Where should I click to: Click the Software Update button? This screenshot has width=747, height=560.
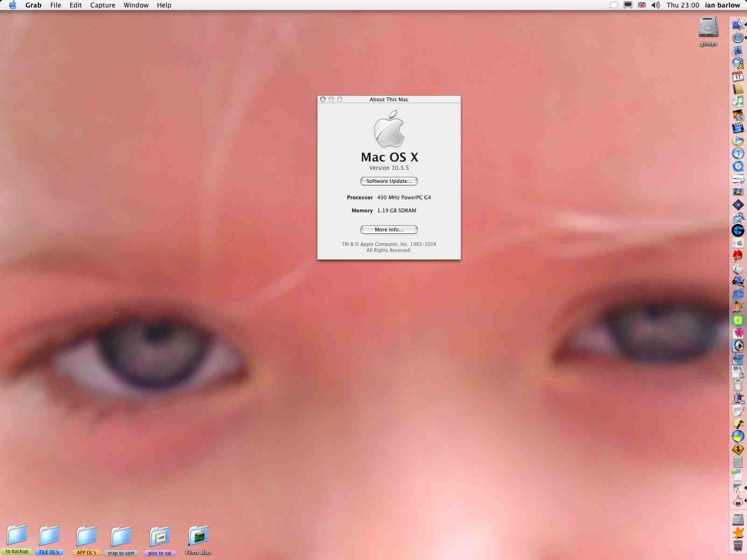[x=389, y=181]
